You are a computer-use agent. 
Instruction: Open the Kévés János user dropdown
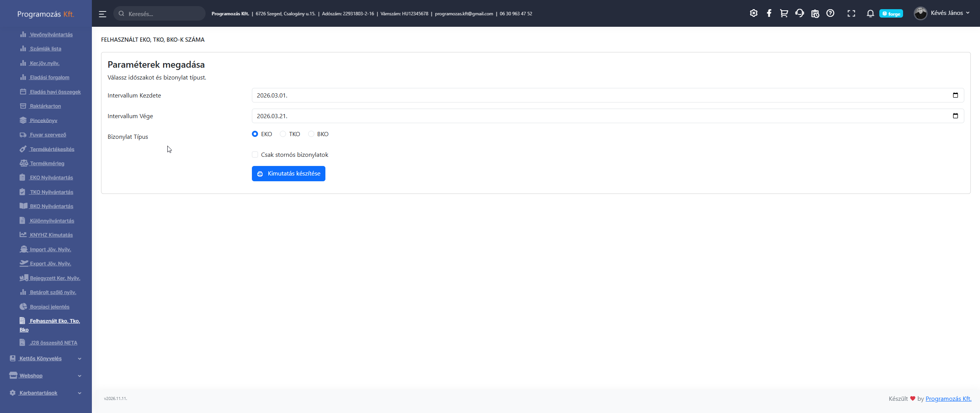942,13
